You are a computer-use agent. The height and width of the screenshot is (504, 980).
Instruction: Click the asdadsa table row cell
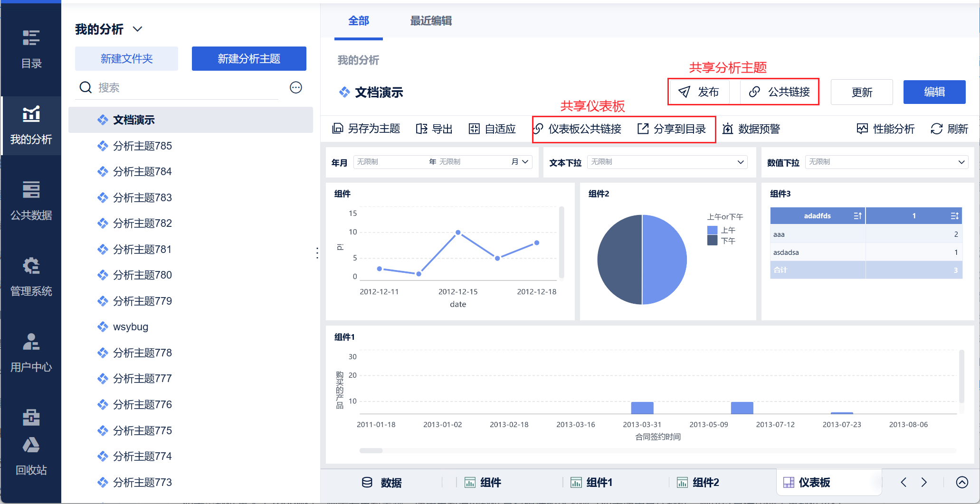click(x=818, y=252)
